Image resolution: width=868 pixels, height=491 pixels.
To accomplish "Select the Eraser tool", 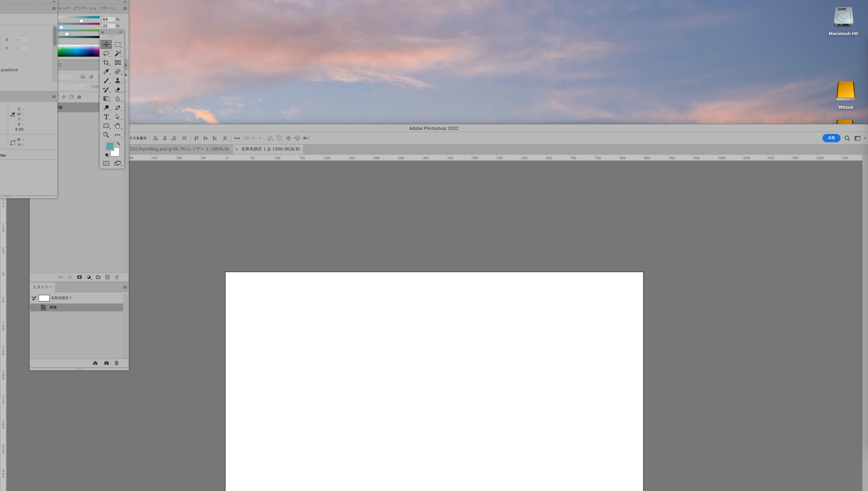I will pos(118,90).
